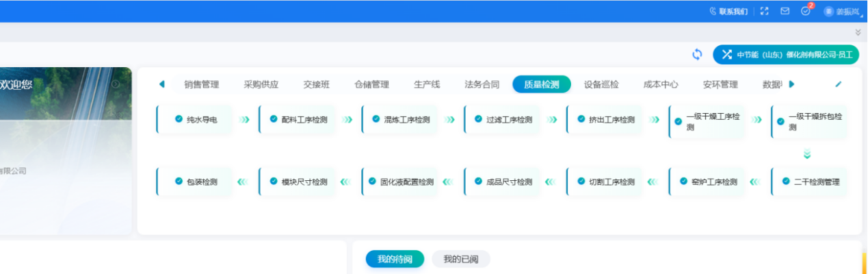Select the 我的待阅 toggle tab

click(x=395, y=259)
